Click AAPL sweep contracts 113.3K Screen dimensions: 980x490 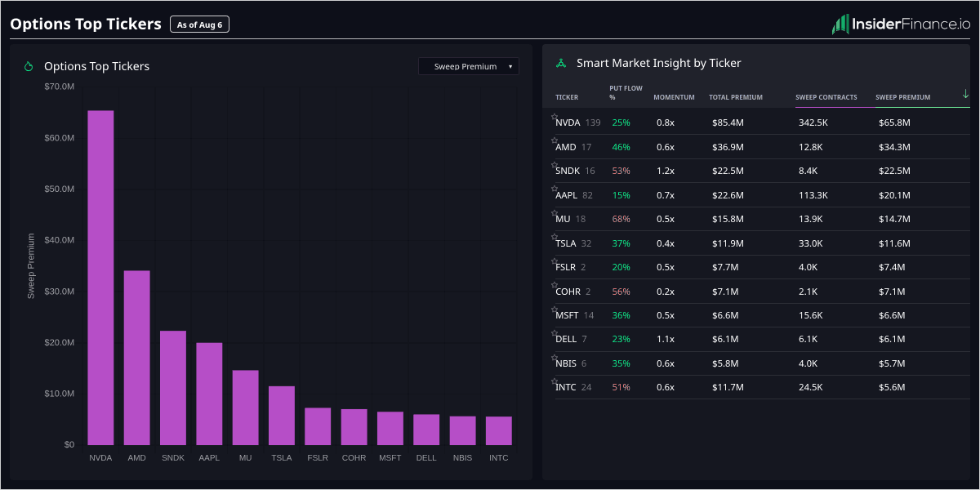tap(813, 195)
